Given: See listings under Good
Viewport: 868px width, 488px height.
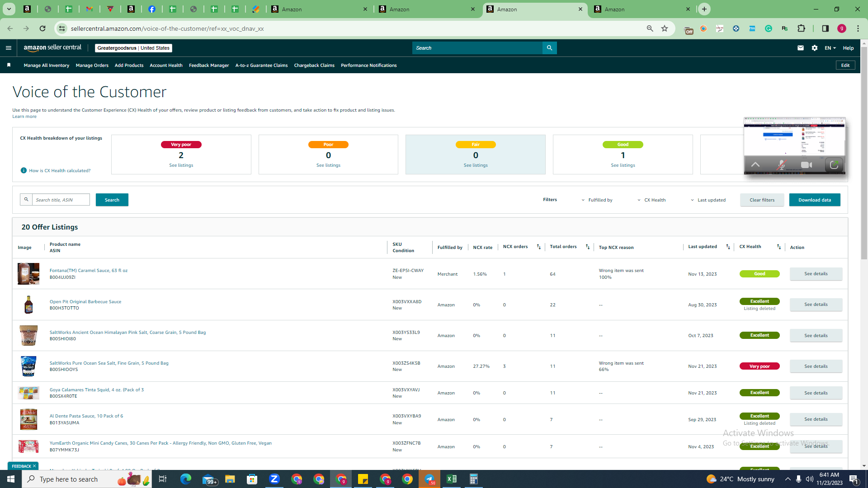Looking at the screenshot, I should click(x=623, y=165).
